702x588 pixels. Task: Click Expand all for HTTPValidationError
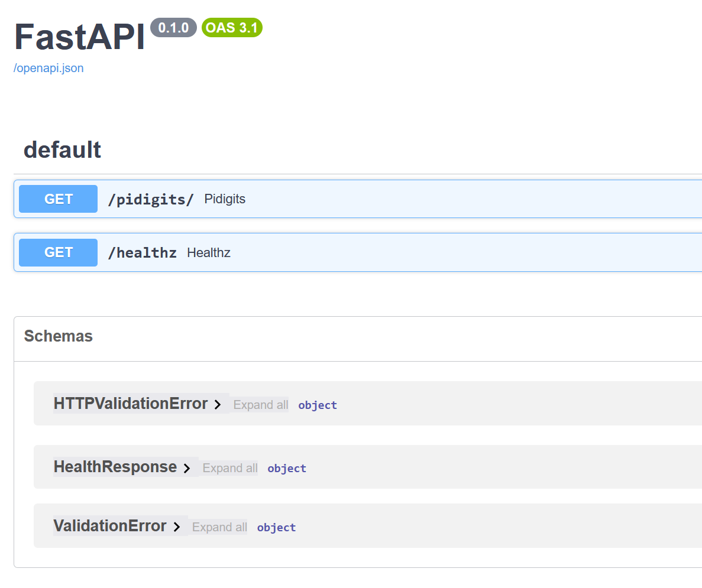[261, 405]
